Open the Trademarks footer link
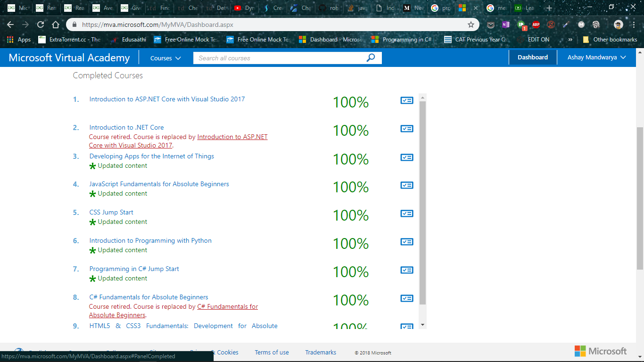644x362 pixels. 321,352
